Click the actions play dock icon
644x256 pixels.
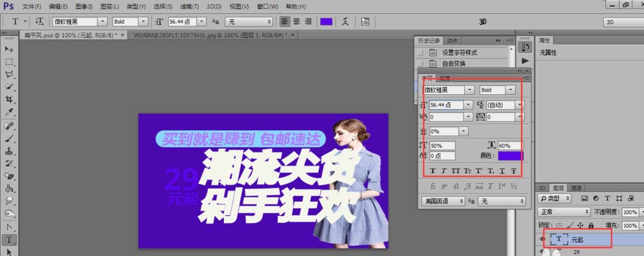coord(526,61)
